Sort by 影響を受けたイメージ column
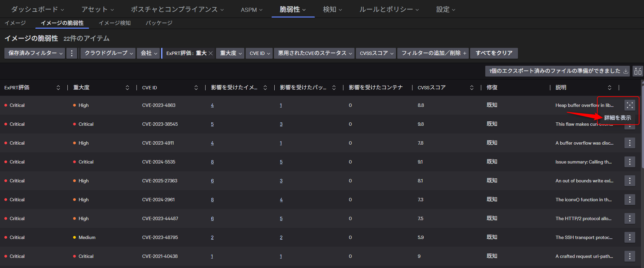Viewport: 644px width, 268px height. tap(265, 88)
